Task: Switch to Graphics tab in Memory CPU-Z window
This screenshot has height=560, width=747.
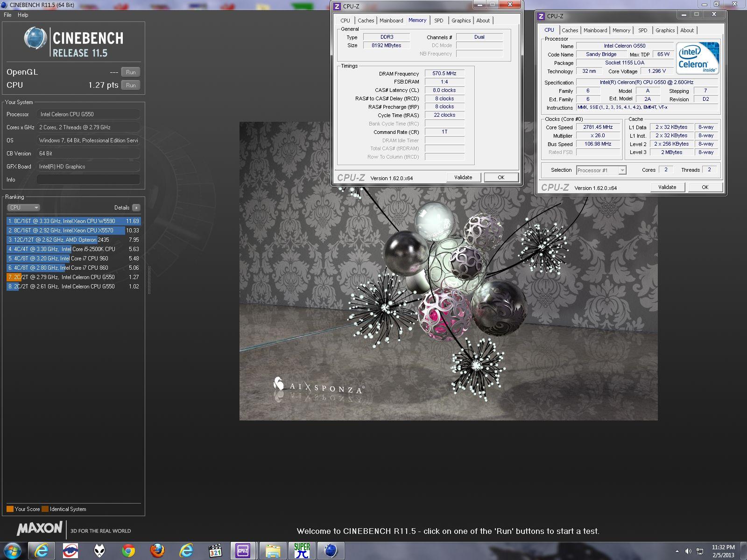Action: click(x=461, y=21)
